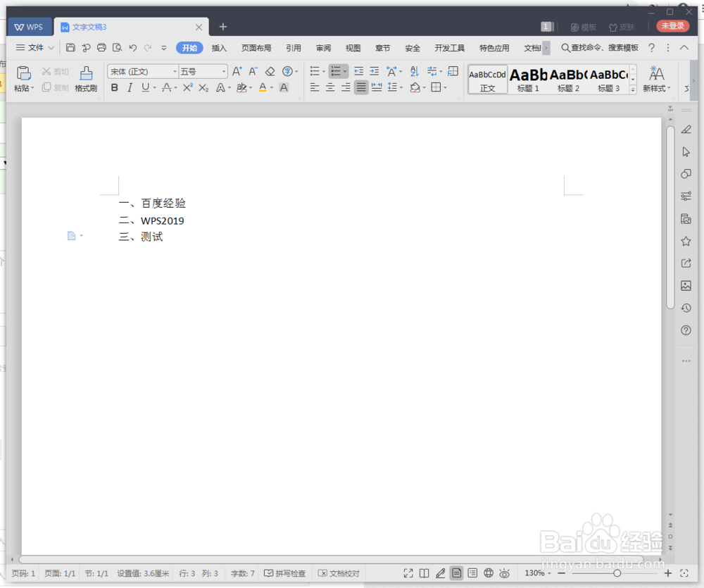Click 文档校对 in status bar
Image resolution: width=704 pixels, height=588 pixels.
(x=339, y=573)
